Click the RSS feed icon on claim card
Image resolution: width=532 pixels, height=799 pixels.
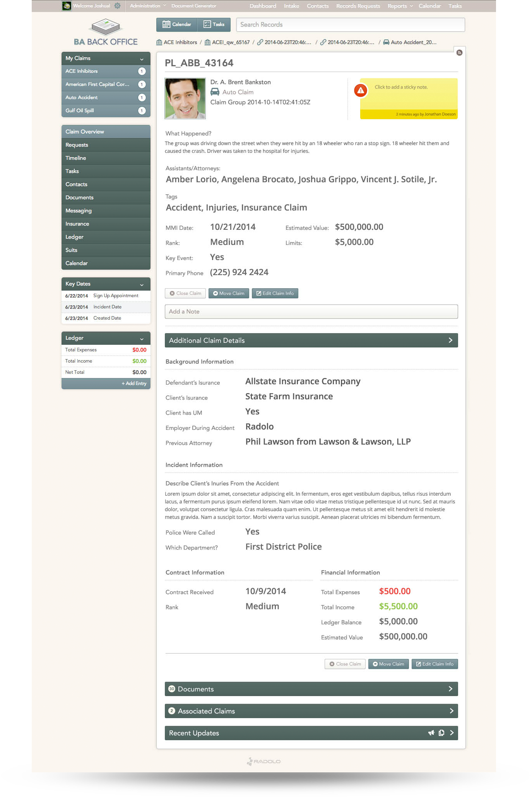coord(459,53)
